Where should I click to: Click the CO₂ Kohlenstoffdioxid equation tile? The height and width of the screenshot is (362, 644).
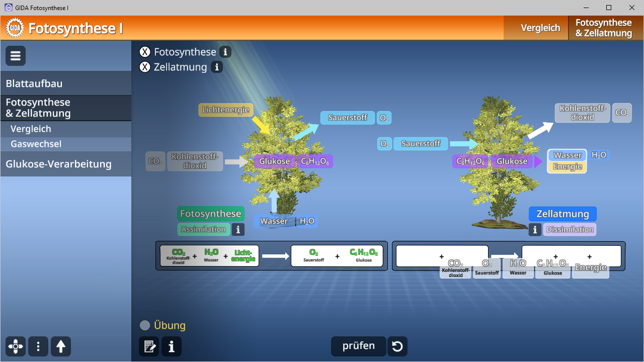tap(455, 268)
